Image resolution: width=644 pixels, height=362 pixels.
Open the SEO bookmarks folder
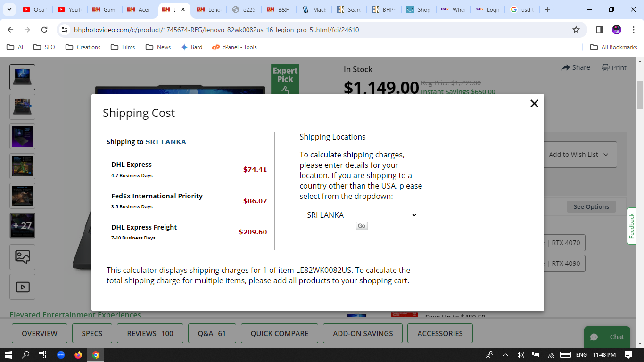pos(44,47)
